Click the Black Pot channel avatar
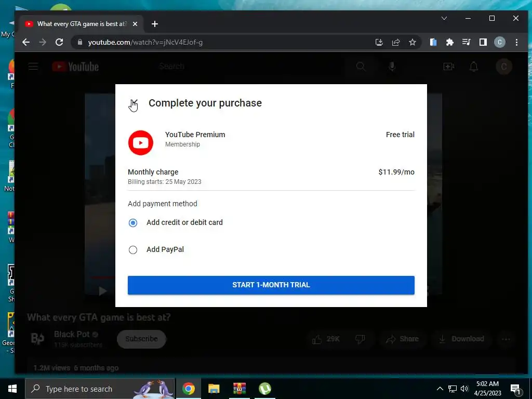 coord(37,339)
